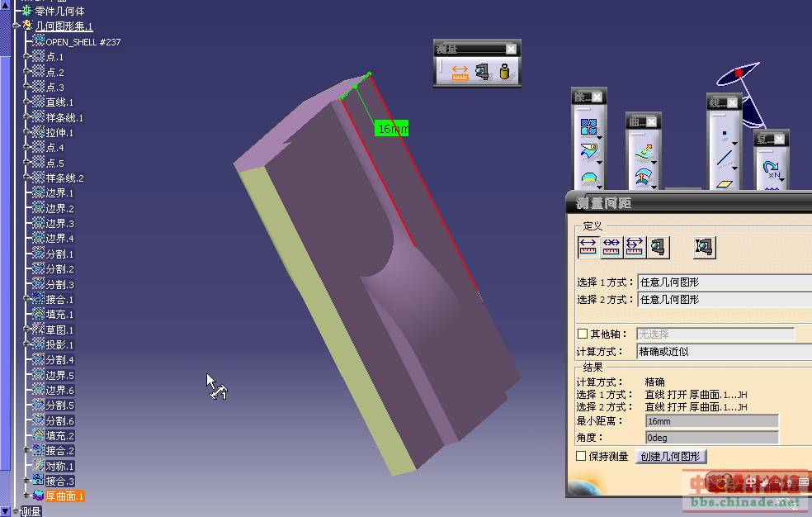Select the Line creation tool icon
Screen dimensions: 812x517
[x=724, y=158]
